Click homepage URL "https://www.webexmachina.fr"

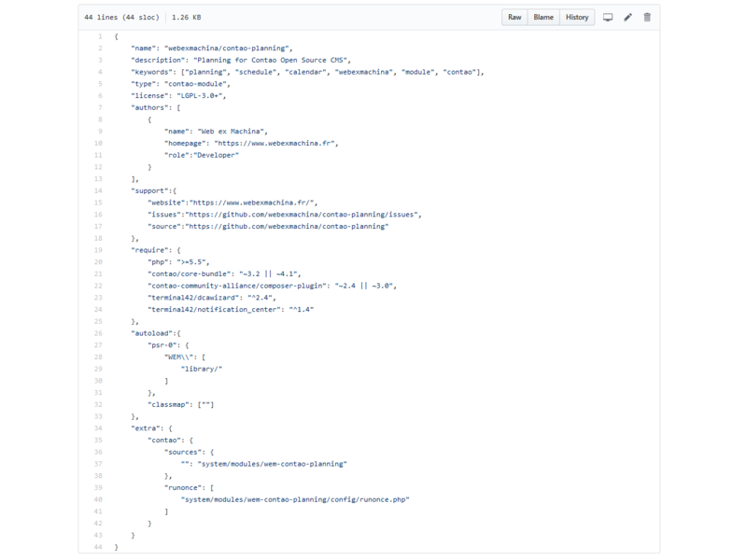(274, 144)
